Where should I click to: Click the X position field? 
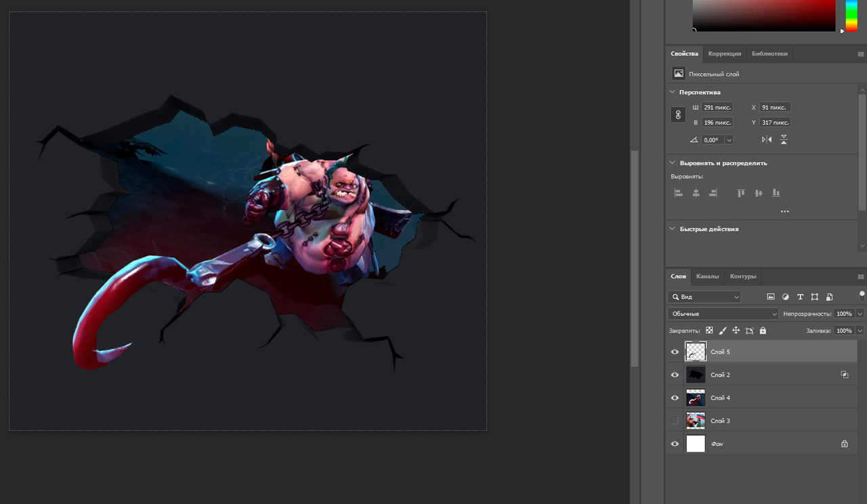click(775, 107)
